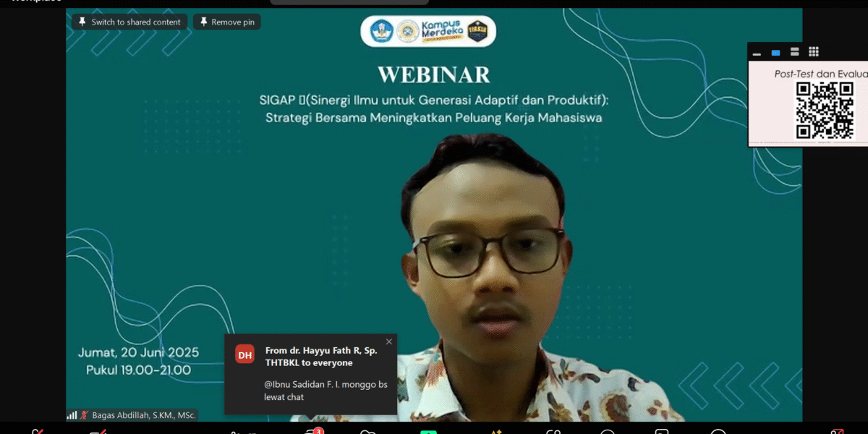Open the chat message mentioning Ibnu Sadidan
Screen dimensions: 868x434
(325, 391)
